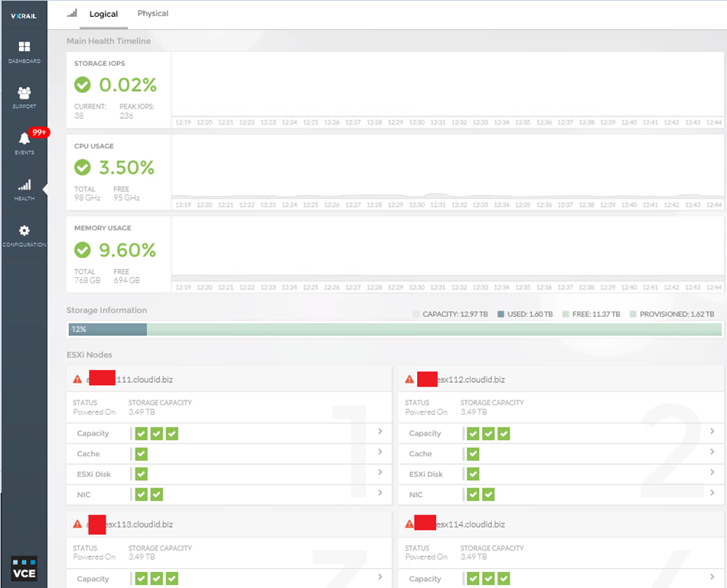Select the second NIC status check on node 111
Viewport: 727px width, 588px height.
(x=157, y=495)
